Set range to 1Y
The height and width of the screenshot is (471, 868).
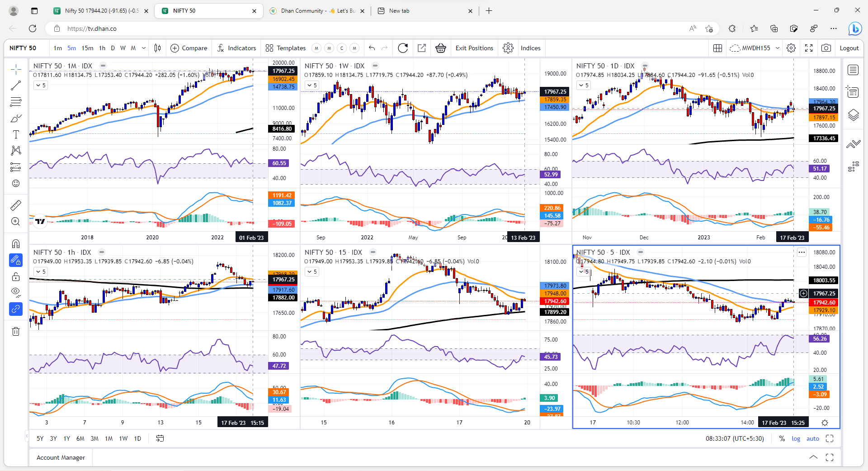tap(67, 438)
